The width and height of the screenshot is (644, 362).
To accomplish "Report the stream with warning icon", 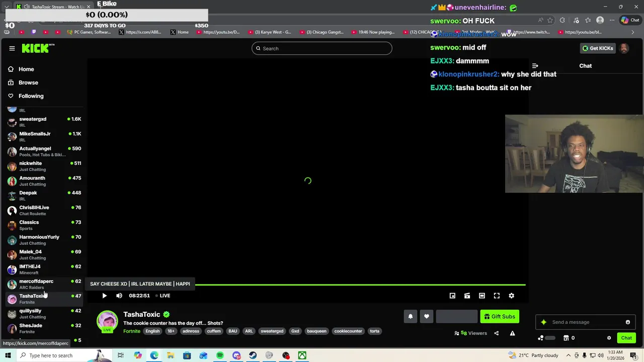I will pos(512,333).
